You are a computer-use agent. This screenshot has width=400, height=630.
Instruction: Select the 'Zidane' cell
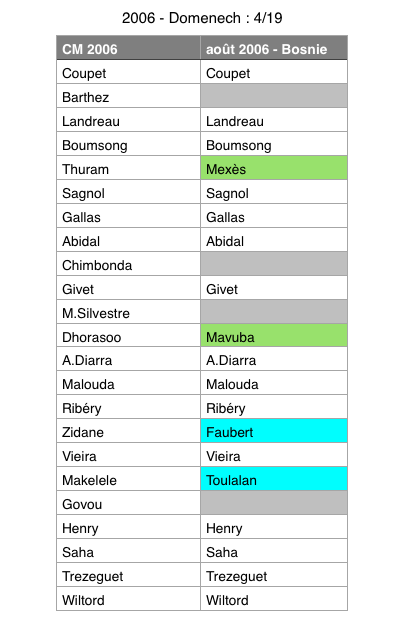coord(129,431)
